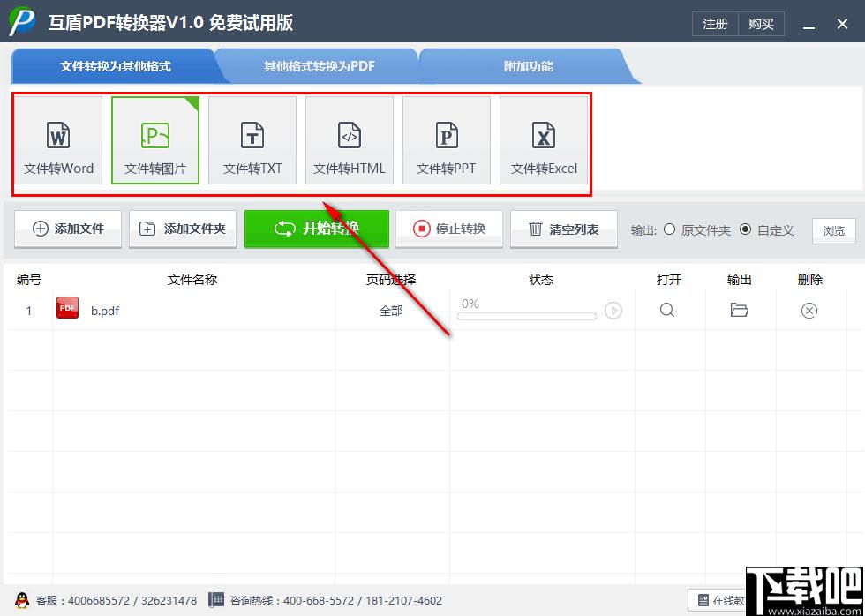Click the 删除 column header
The width and height of the screenshot is (865, 616).
click(810, 280)
